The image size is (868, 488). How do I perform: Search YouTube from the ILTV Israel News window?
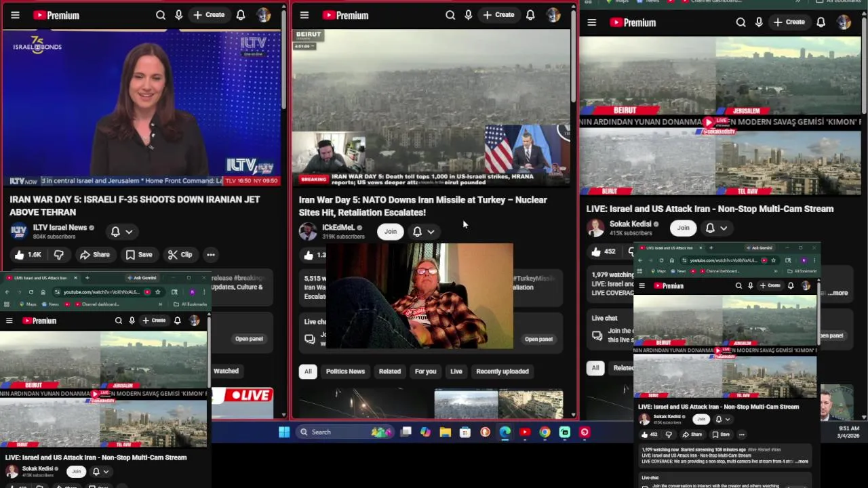point(161,15)
